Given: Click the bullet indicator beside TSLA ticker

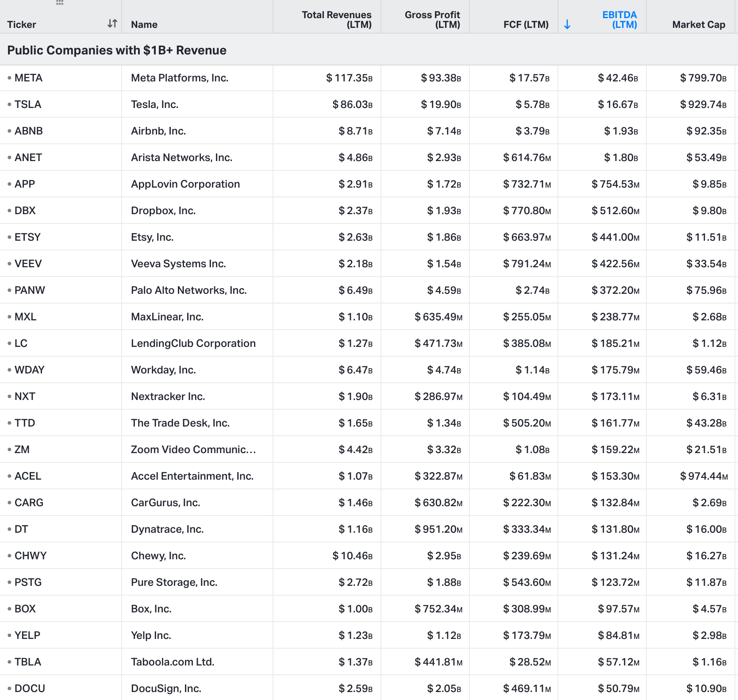Looking at the screenshot, I should [9, 104].
